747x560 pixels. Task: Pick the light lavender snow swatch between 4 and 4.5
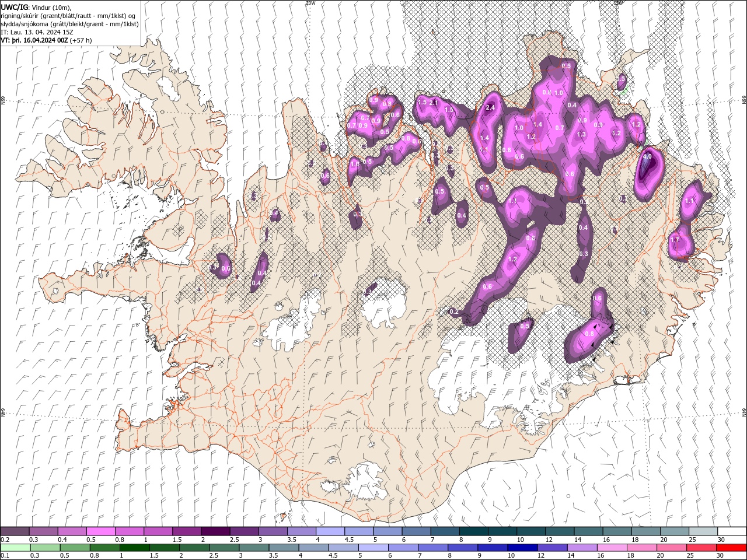[x=330, y=531]
